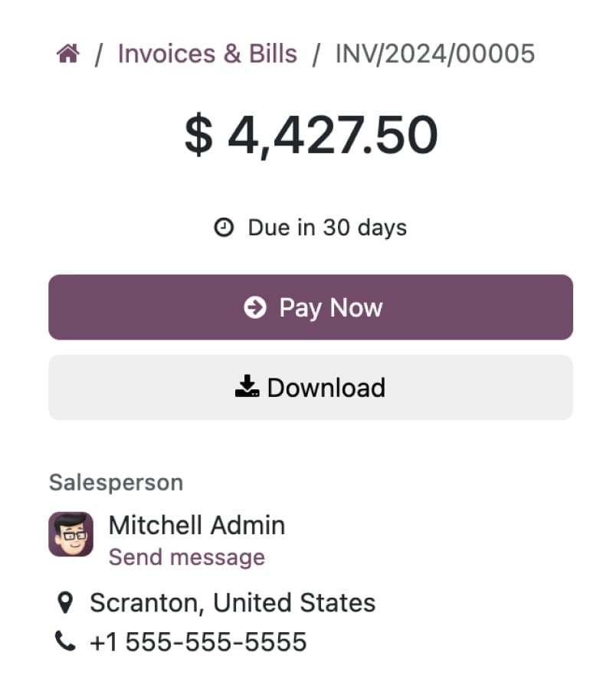Click the $ 4,427.50 invoice total

[311, 135]
